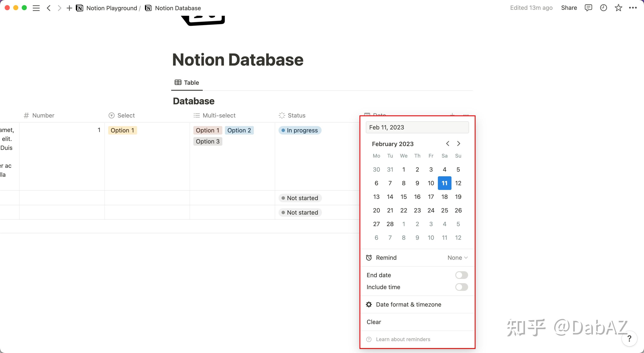Open Date format & timezone settings
Image resolution: width=644 pixels, height=353 pixels.
tap(408, 304)
